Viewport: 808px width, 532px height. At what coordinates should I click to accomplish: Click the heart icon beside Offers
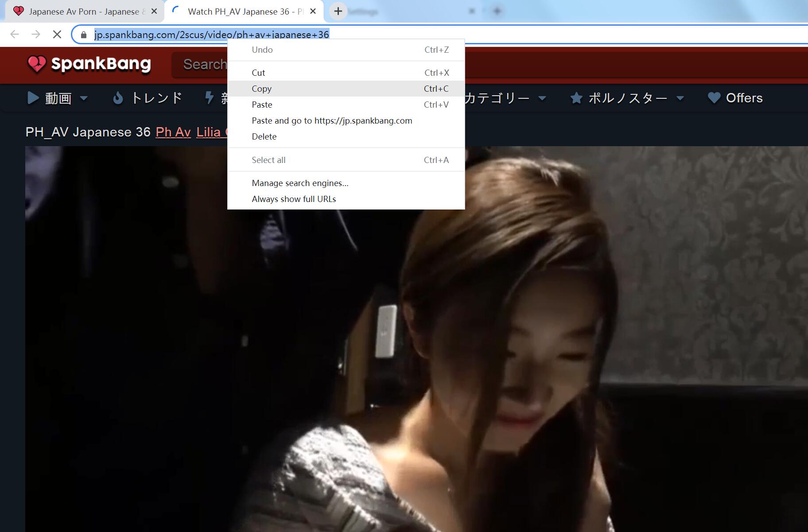click(x=714, y=98)
